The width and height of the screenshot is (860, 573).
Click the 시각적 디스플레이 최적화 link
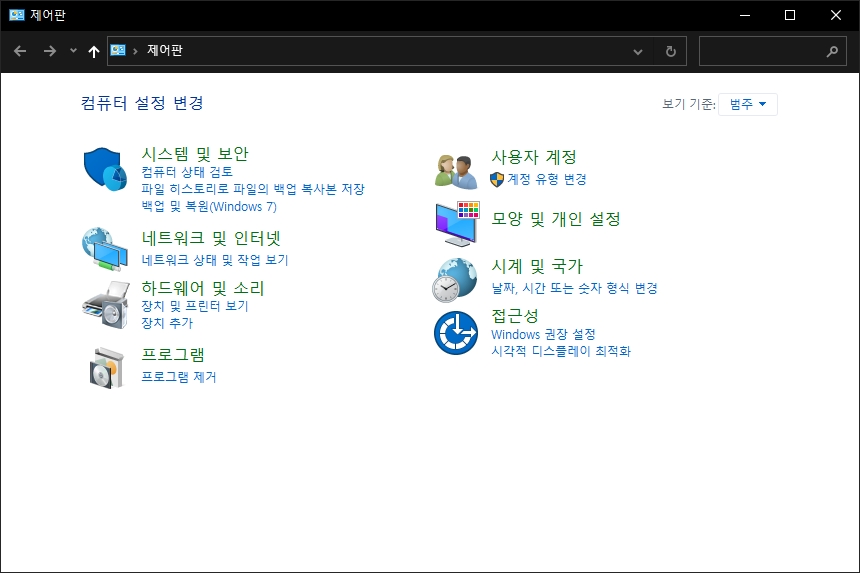click(561, 351)
